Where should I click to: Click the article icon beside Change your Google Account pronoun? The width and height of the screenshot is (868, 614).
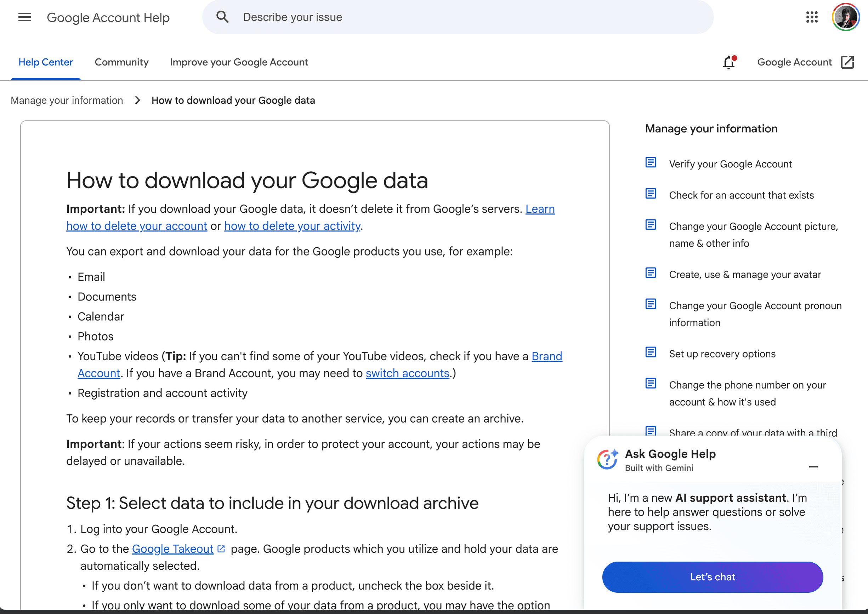tap(651, 304)
